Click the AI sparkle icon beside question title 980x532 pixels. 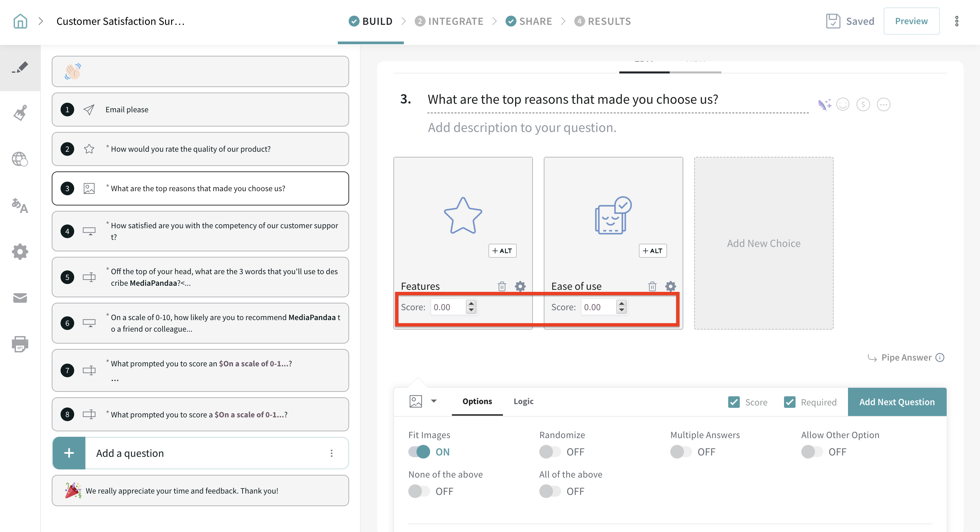click(824, 104)
